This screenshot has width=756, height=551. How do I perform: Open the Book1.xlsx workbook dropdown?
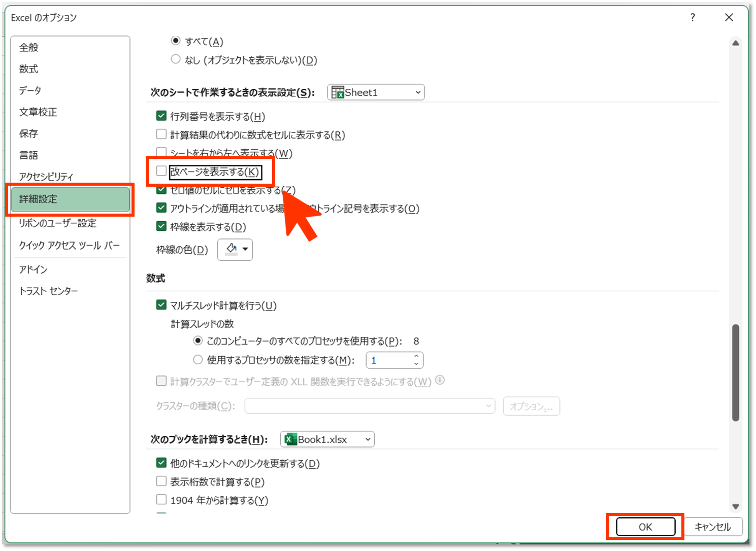(327, 439)
